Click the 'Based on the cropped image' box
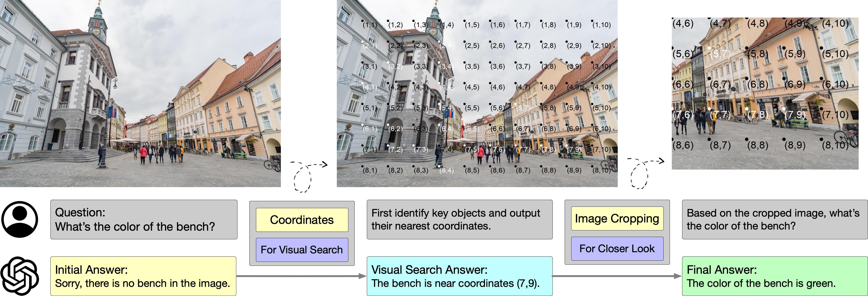Screen dimensions: 868x296 coord(774,220)
